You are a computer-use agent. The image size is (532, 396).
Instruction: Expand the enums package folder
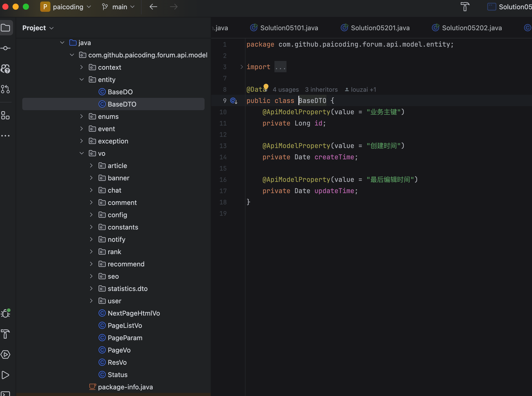click(81, 117)
